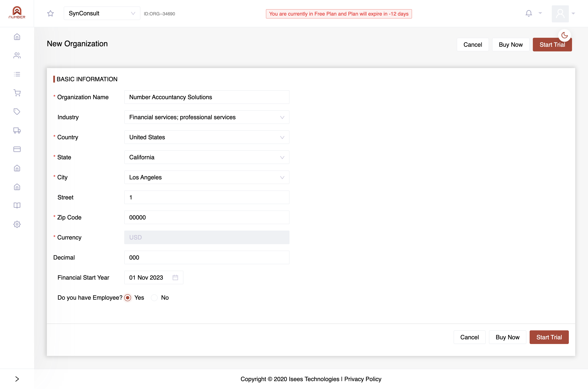Open the Country dropdown showing United States

tap(207, 137)
